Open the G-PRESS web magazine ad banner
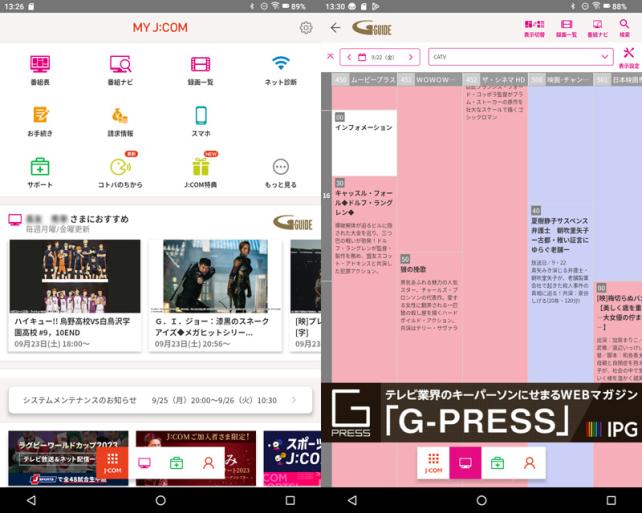The width and height of the screenshot is (642, 513). [x=482, y=412]
